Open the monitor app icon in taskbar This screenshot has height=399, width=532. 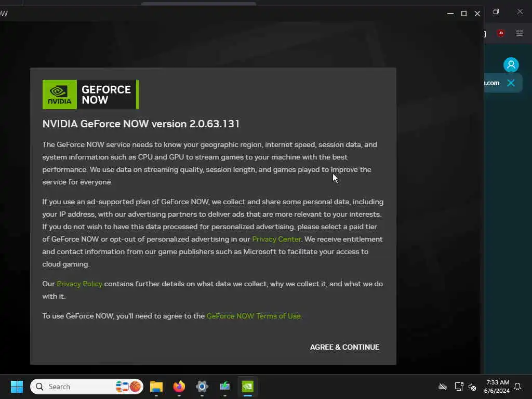click(x=224, y=387)
